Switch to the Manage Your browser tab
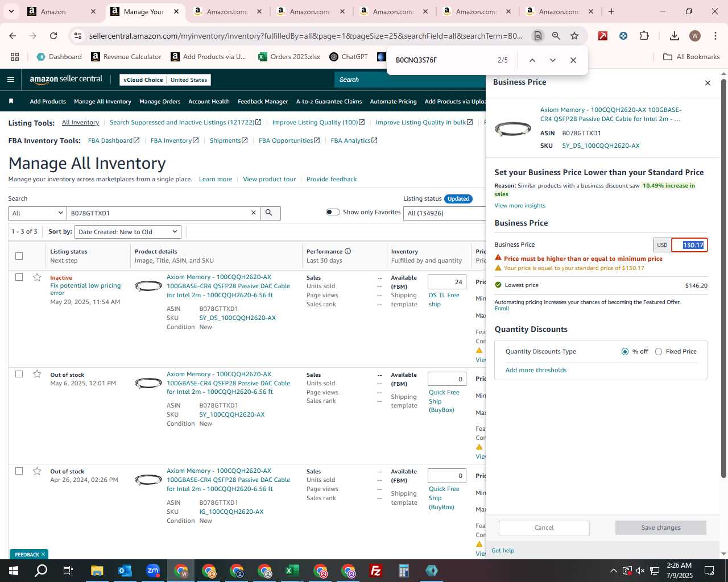This screenshot has width=728, height=582. coord(143,11)
